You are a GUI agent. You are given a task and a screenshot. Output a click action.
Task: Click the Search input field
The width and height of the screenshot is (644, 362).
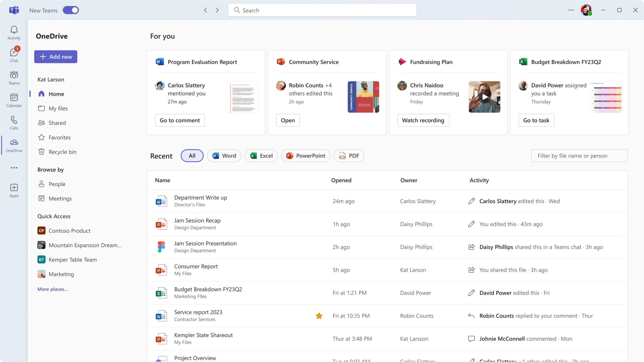coord(323,10)
